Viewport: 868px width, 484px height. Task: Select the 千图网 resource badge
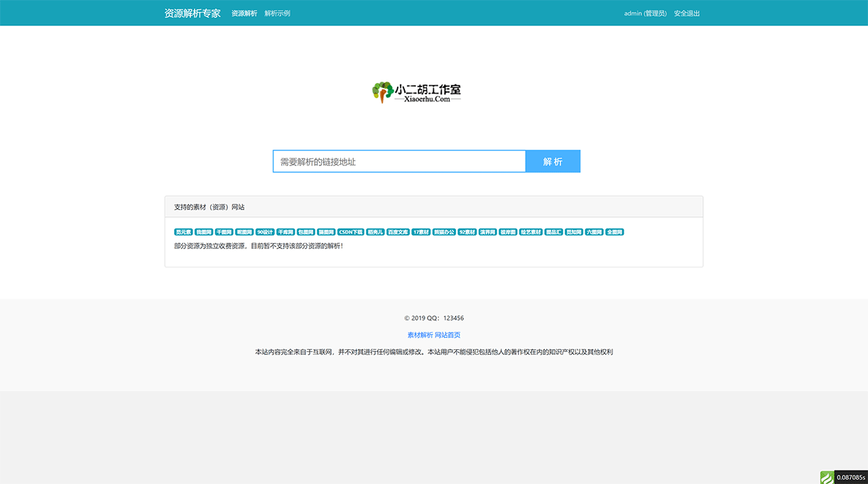point(226,231)
